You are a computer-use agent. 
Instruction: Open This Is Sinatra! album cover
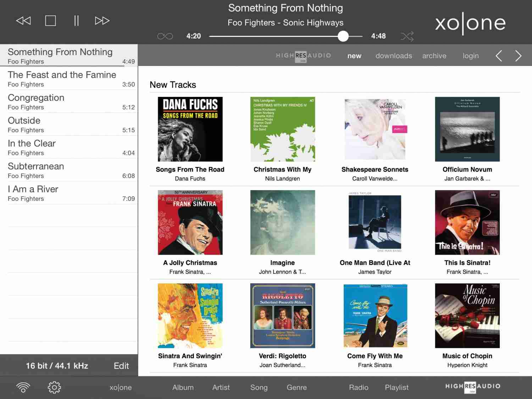coord(467,222)
